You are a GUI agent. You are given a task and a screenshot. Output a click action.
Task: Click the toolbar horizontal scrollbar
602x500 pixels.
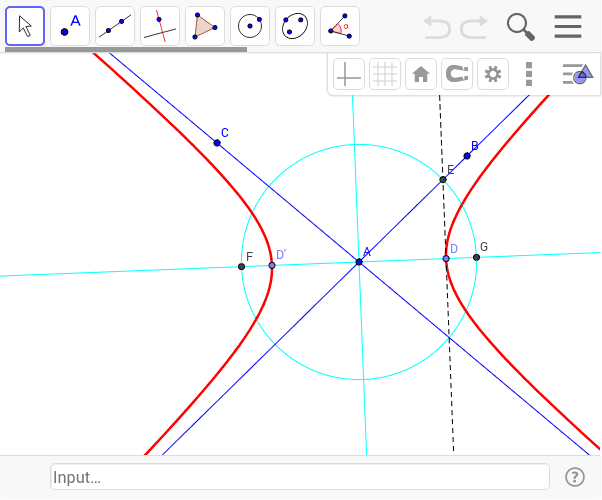(x=126, y=49)
